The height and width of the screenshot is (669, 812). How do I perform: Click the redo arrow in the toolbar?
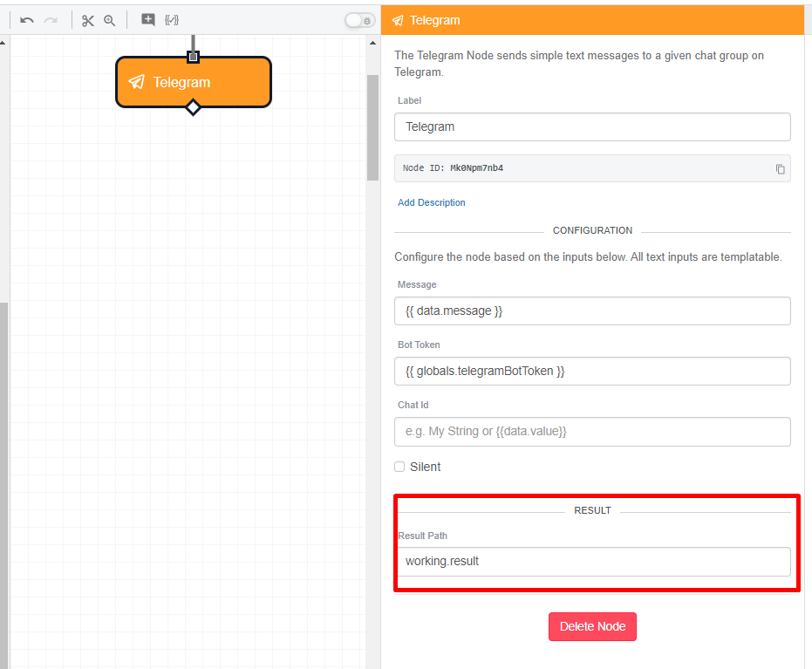click(x=51, y=20)
